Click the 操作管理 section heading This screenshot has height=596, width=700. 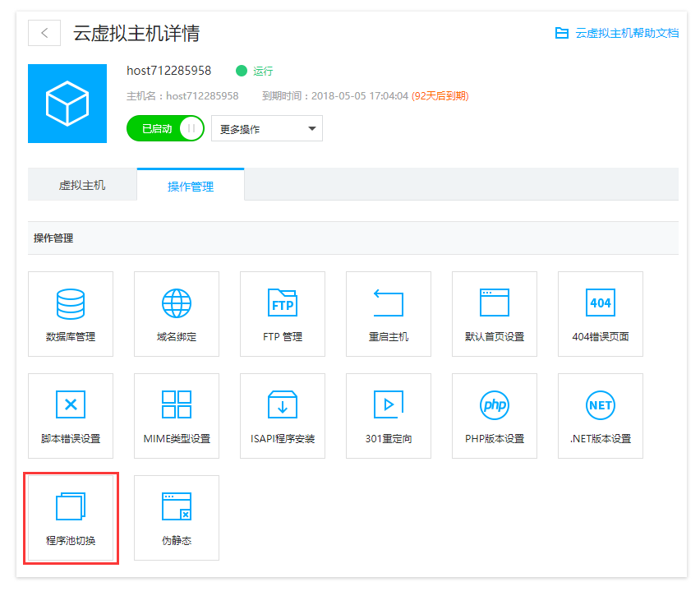[53, 238]
